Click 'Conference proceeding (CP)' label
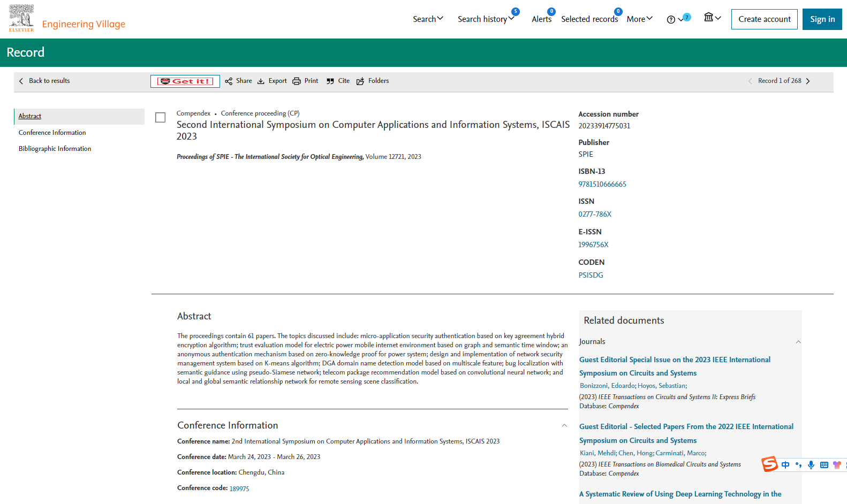 (260, 113)
